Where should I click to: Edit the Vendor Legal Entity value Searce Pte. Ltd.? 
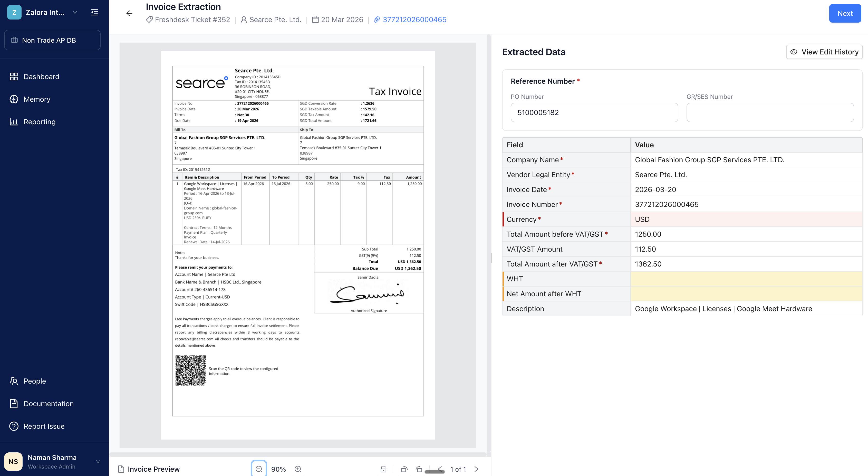(746, 175)
